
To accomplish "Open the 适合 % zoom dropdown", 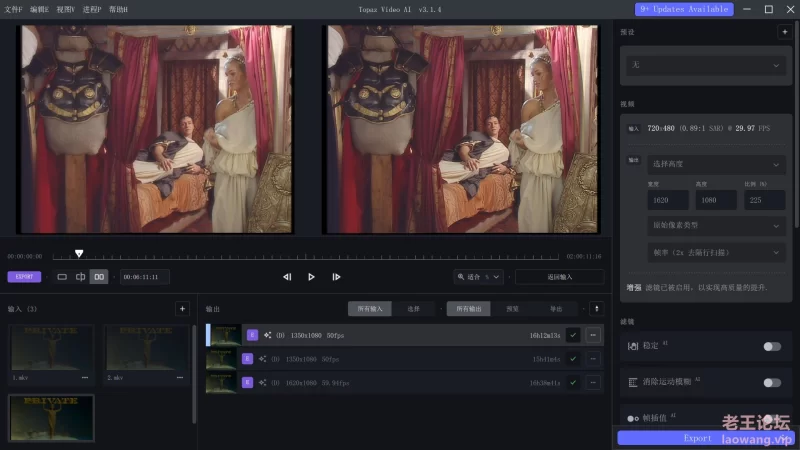I will click(x=480, y=277).
